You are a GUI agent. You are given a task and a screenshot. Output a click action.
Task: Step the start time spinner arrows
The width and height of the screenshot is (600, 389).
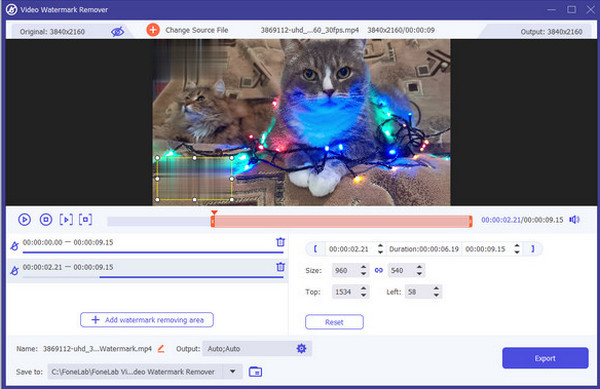380,249
